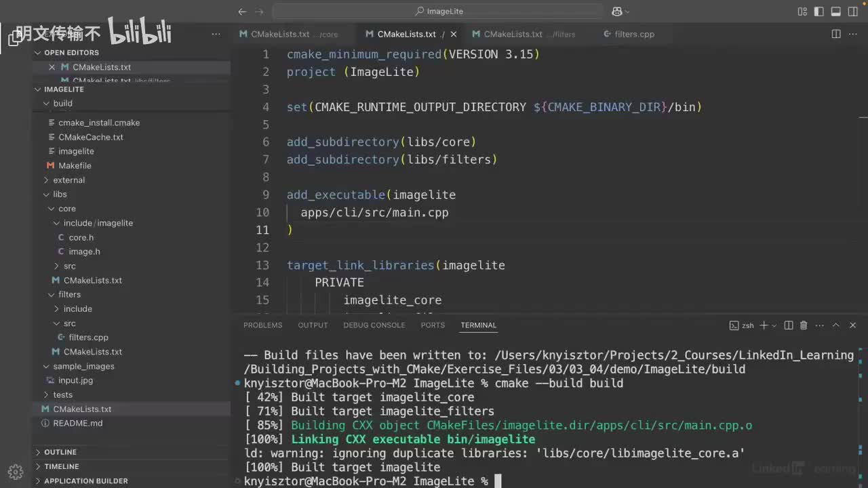Switch to the filters.cpp tab
This screenshot has width=868, height=488.
tap(629, 34)
